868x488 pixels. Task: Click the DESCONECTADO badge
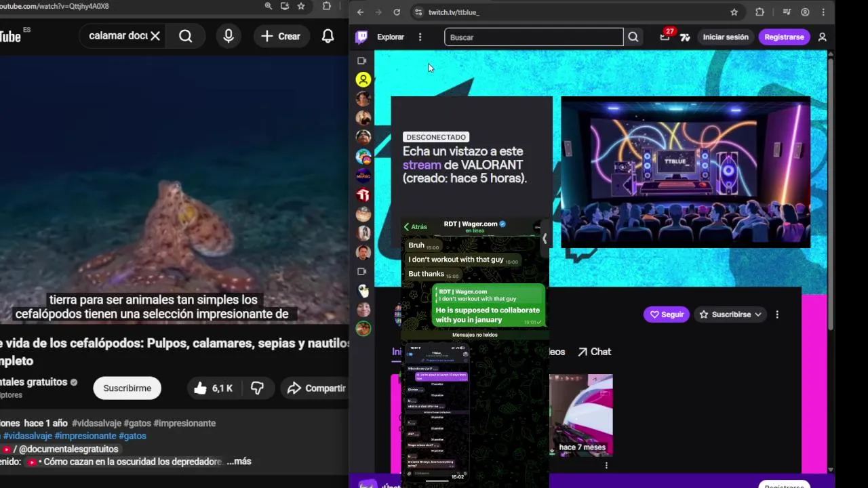point(436,137)
